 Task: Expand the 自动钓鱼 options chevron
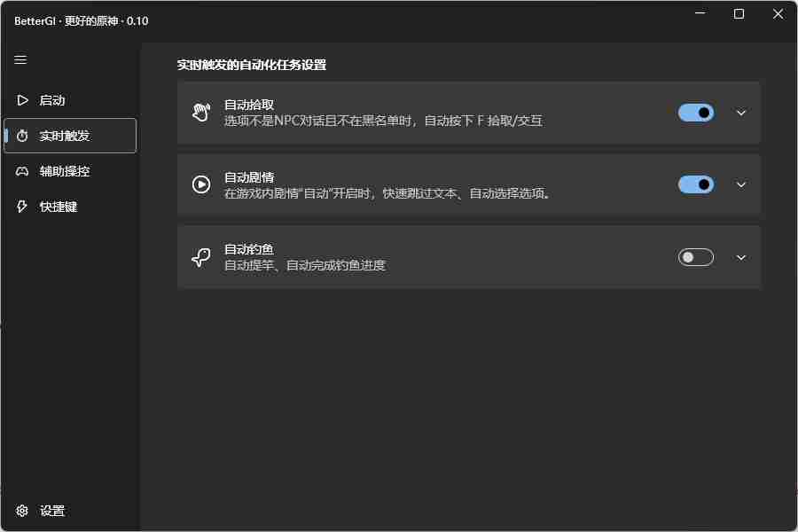click(741, 258)
